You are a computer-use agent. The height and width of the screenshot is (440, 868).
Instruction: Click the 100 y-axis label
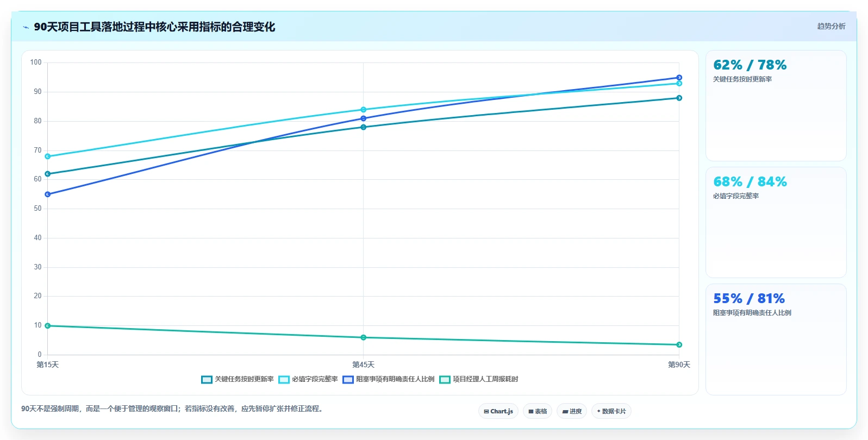(36, 62)
